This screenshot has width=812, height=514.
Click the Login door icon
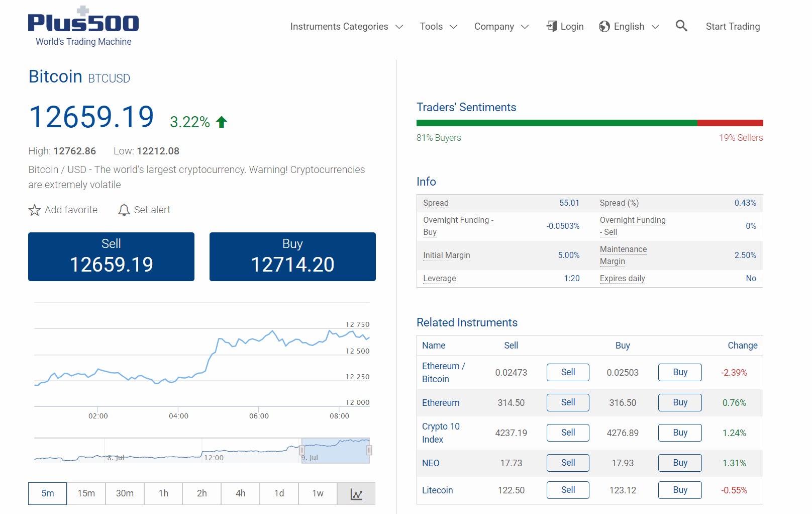click(x=552, y=26)
